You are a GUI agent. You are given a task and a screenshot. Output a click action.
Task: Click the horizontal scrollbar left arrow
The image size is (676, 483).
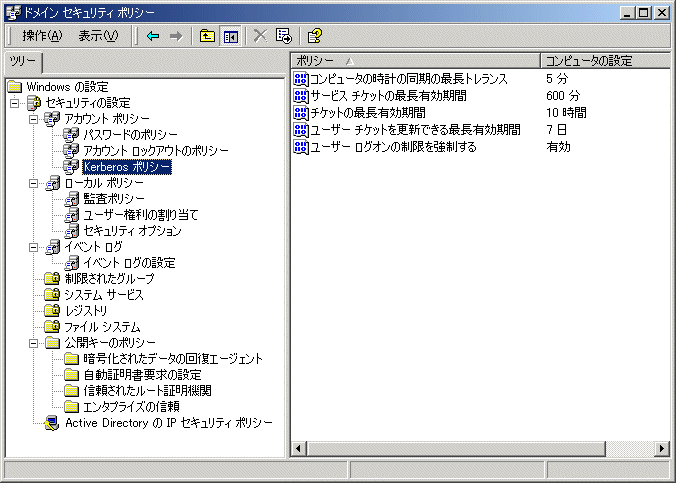pyautogui.click(x=298, y=448)
